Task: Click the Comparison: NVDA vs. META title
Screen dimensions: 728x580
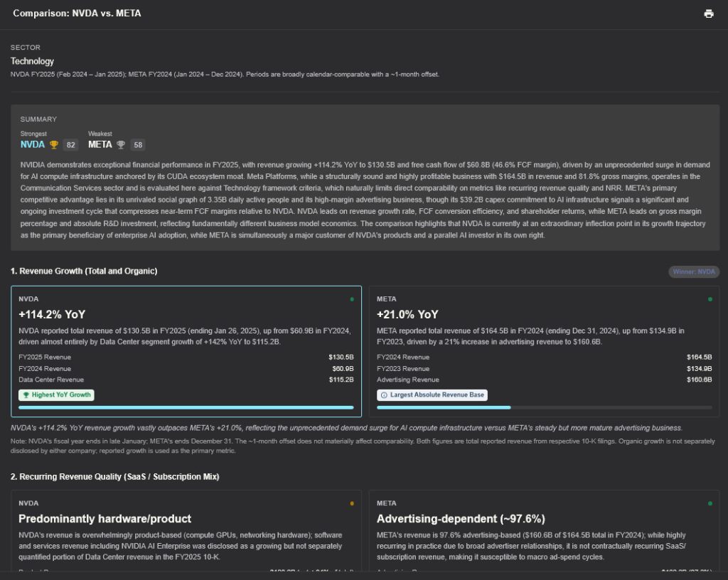Action: tap(77, 14)
